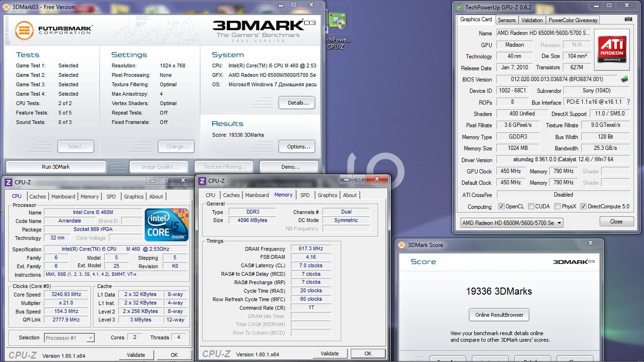
Task: Click the GPU-Z title bar icon
Action: click(x=460, y=7)
